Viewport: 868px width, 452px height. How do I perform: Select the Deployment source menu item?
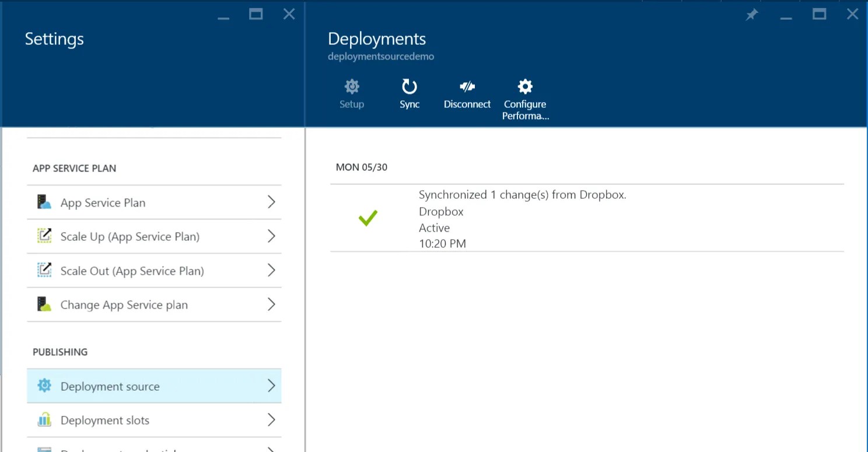pos(154,386)
